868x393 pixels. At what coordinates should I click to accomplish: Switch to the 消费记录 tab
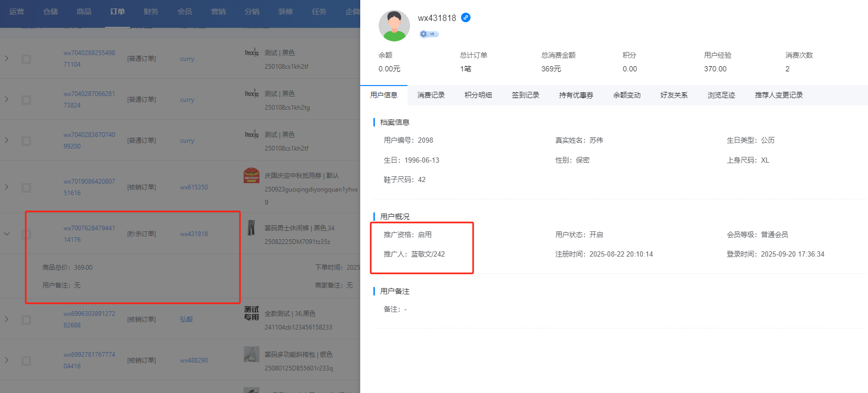point(431,95)
